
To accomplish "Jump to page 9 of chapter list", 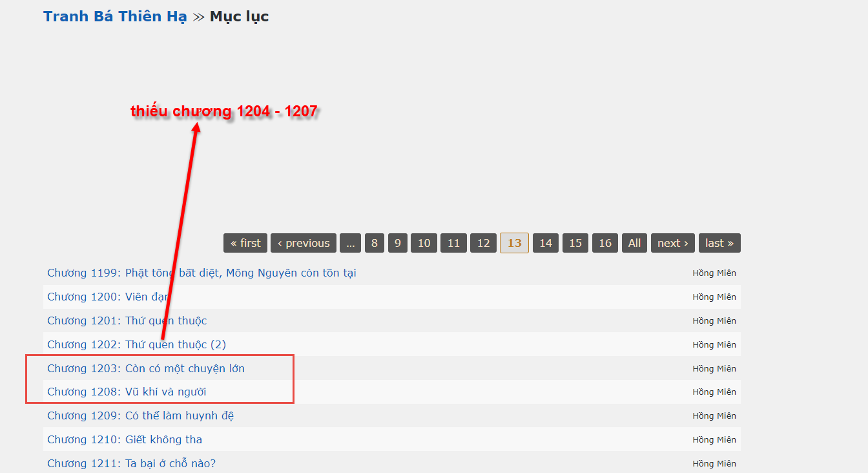I will click(x=398, y=243).
